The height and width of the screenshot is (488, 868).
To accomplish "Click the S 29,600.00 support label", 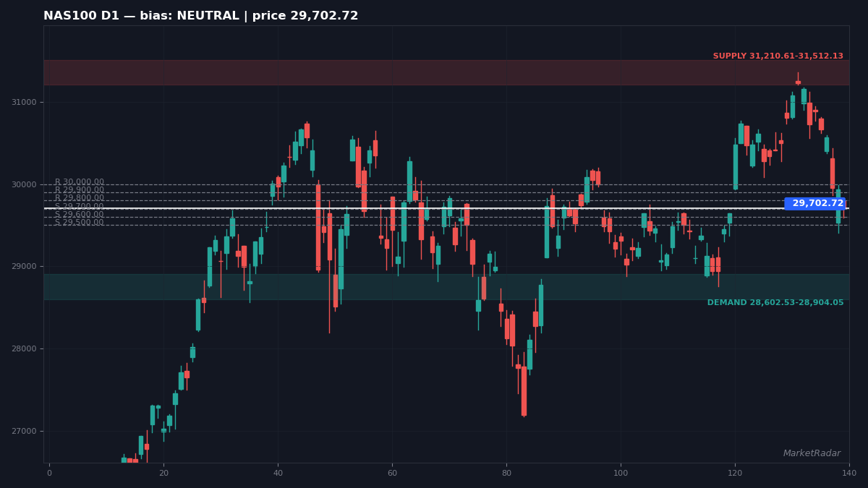I will point(80,215).
